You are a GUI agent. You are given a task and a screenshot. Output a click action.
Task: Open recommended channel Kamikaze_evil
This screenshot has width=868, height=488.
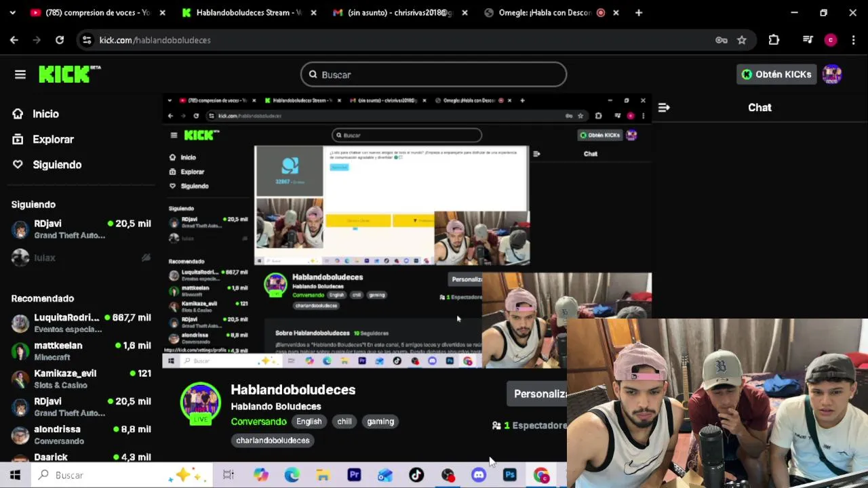click(x=81, y=379)
